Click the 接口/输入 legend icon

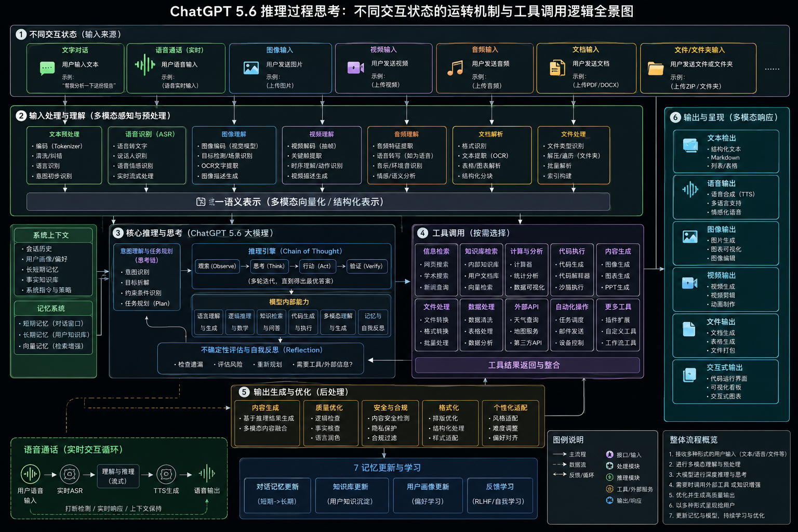point(609,455)
